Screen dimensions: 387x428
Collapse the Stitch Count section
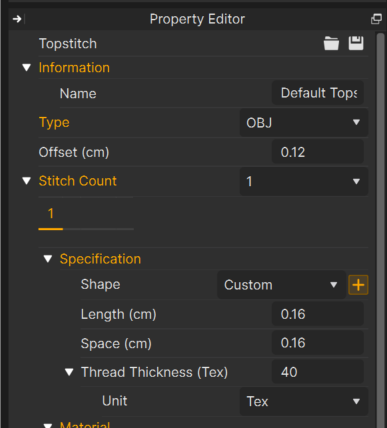point(26,181)
